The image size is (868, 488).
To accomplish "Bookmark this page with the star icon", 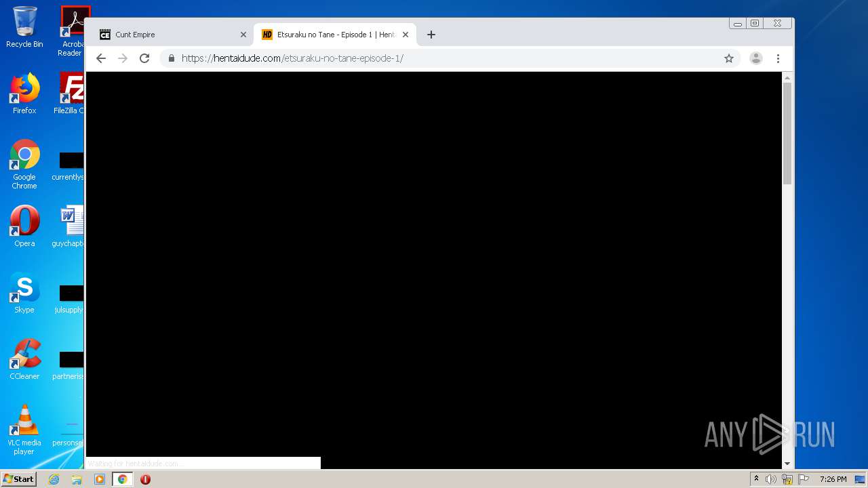I will point(729,58).
